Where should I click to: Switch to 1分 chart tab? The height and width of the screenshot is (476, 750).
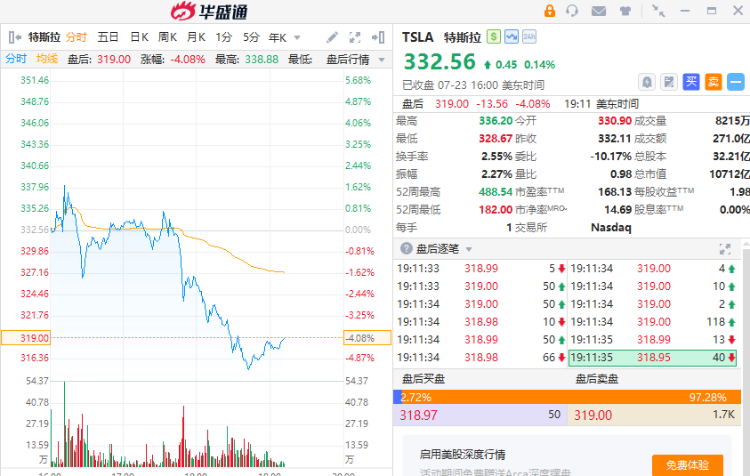point(224,37)
